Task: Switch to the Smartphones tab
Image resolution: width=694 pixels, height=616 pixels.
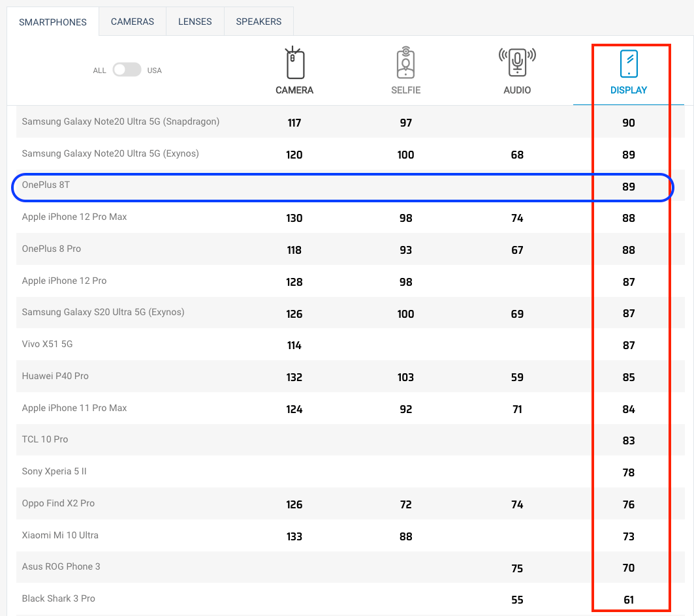Action: point(53,22)
